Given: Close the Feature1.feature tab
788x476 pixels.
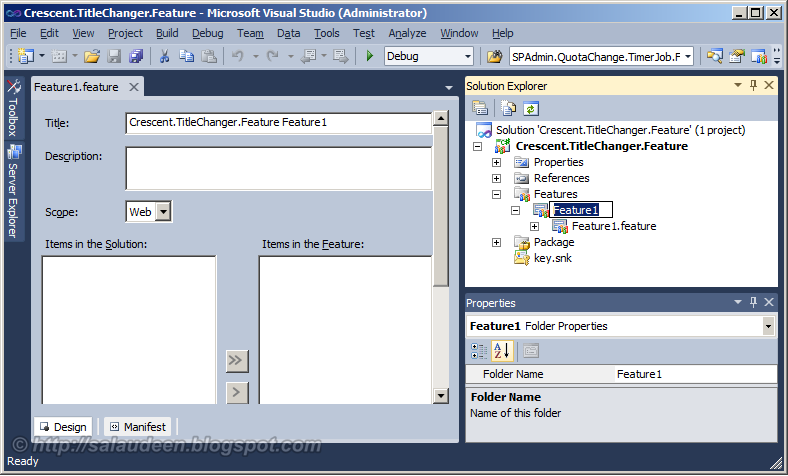Looking at the screenshot, I should coord(134,87).
